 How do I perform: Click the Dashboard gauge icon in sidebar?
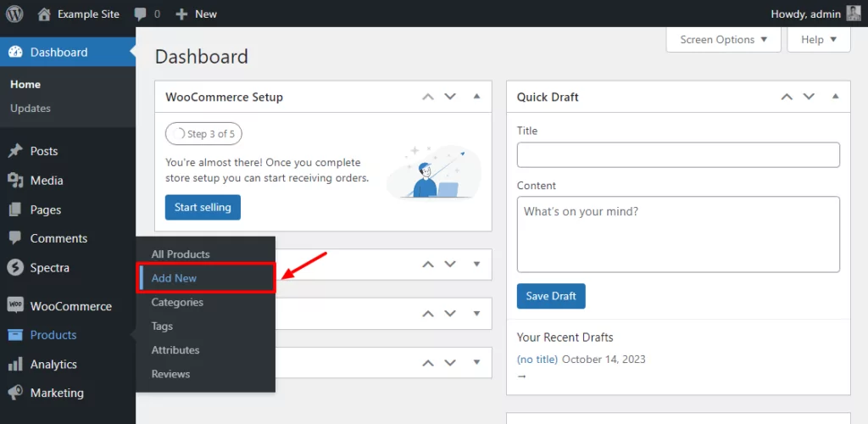point(15,52)
